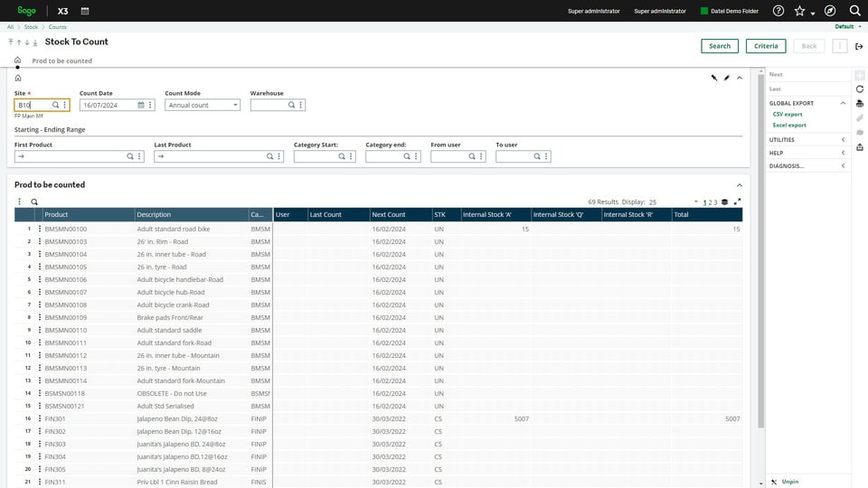Click the Excel export link
868x488 pixels.
789,125
